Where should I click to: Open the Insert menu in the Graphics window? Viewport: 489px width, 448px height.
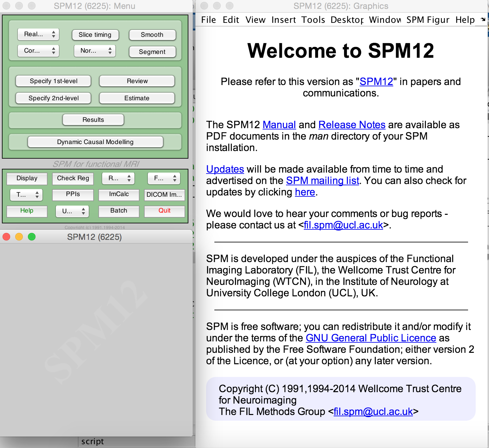pos(284,20)
